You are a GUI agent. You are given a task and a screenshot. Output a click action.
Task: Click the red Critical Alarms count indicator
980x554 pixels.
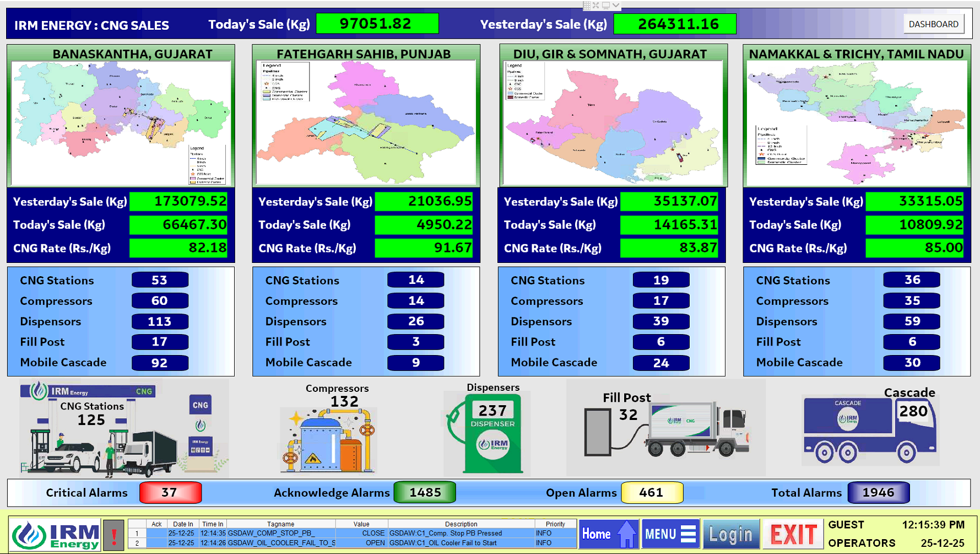[170, 492]
